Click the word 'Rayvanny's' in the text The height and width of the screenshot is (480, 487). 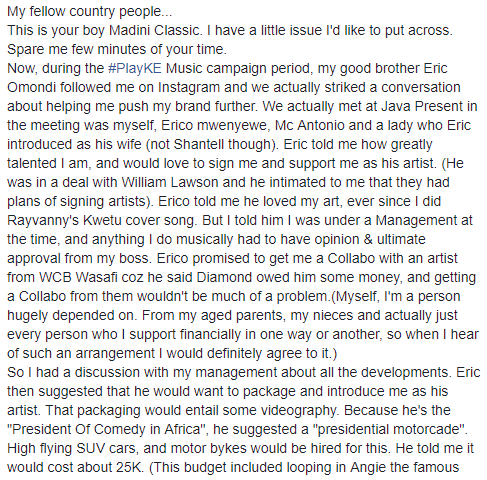(x=43, y=221)
